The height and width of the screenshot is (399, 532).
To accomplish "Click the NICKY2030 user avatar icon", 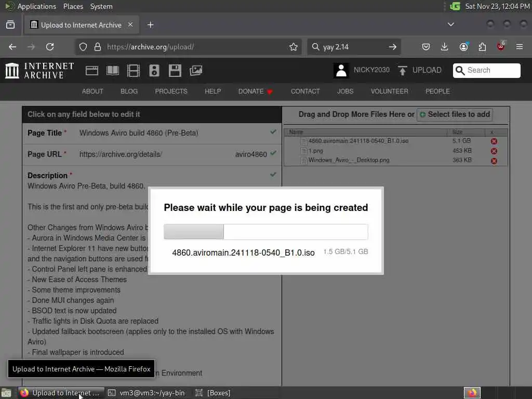I will [341, 71].
